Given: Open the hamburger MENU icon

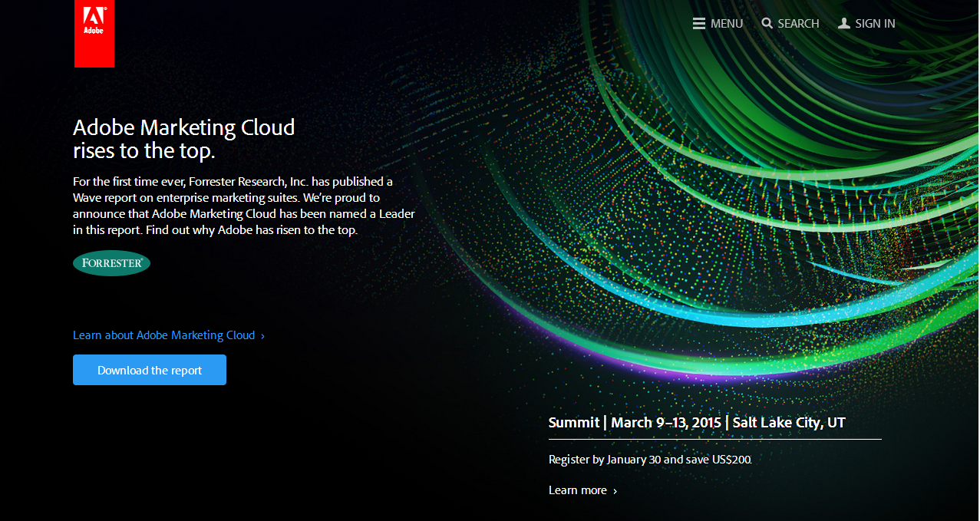Looking at the screenshot, I should 699,24.
